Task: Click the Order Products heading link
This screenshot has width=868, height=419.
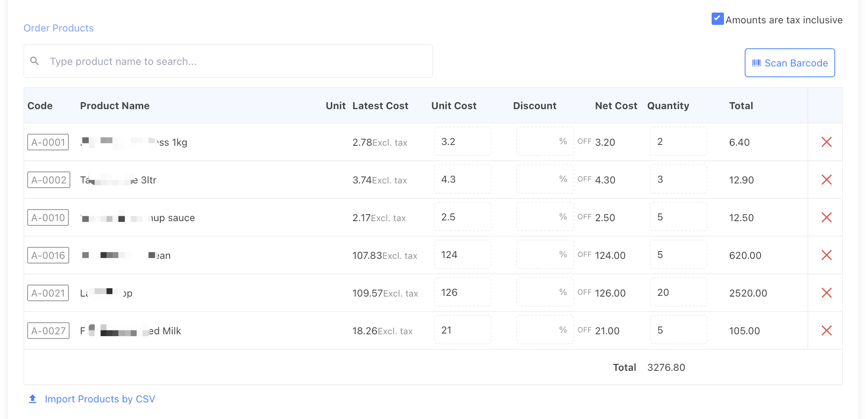Action: click(58, 28)
